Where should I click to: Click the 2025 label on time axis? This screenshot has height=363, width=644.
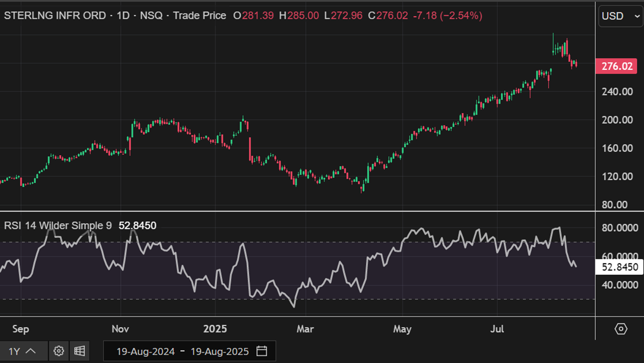coord(215,329)
